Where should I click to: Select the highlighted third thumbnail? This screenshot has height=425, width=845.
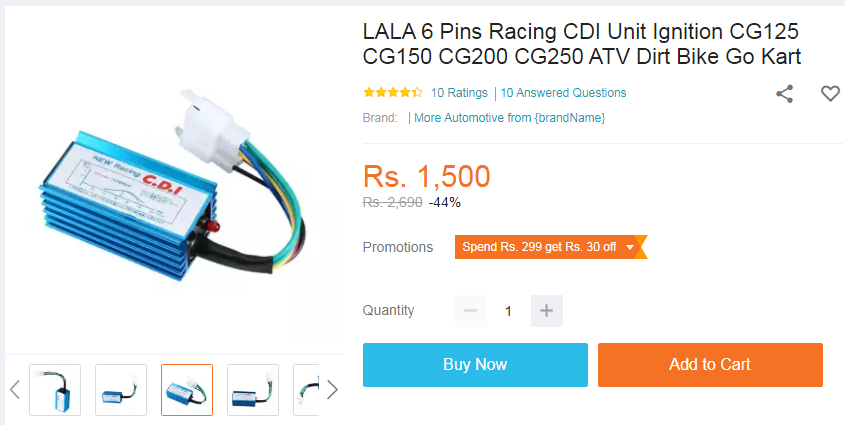pyautogui.click(x=187, y=390)
